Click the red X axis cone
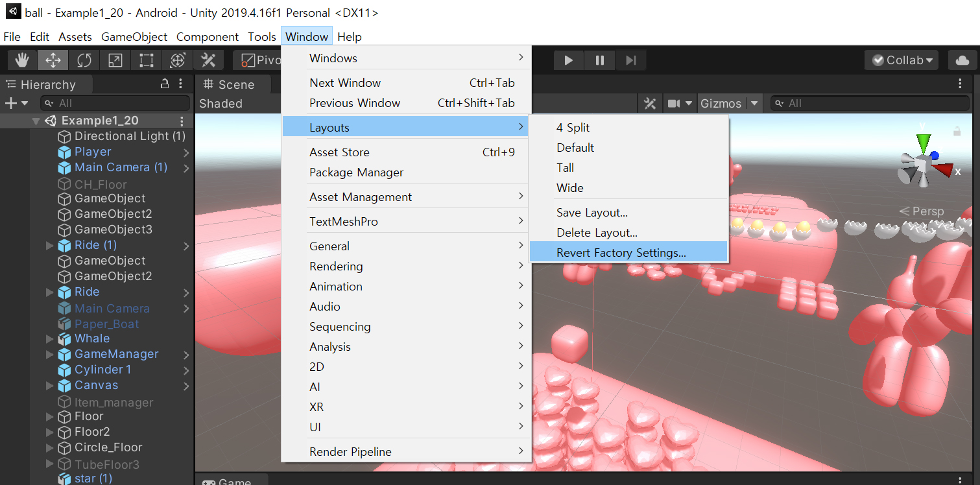This screenshot has width=980, height=485. click(x=945, y=170)
